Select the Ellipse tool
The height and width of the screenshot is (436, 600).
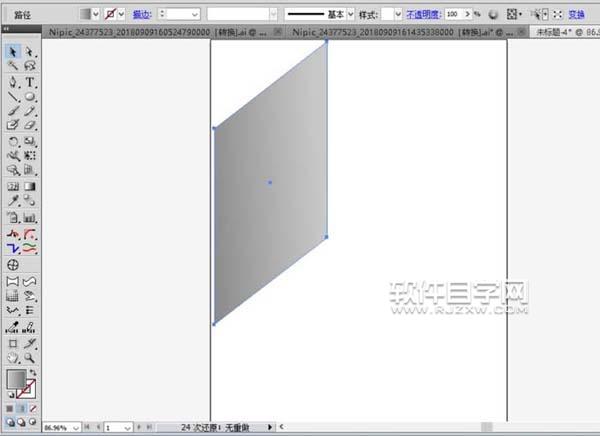(x=30, y=97)
